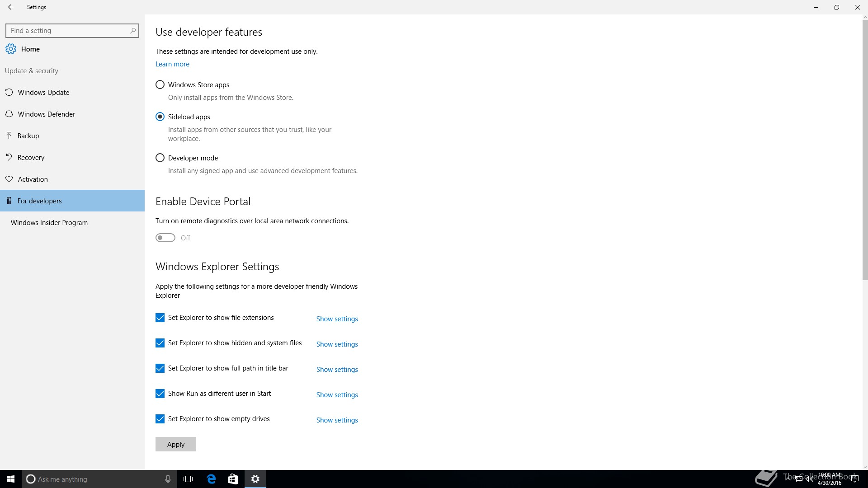The height and width of the screenshot is (488, 868).
Task: Uncheck Set Explorer to show file extensions
Action: click(x=160, y=318)
